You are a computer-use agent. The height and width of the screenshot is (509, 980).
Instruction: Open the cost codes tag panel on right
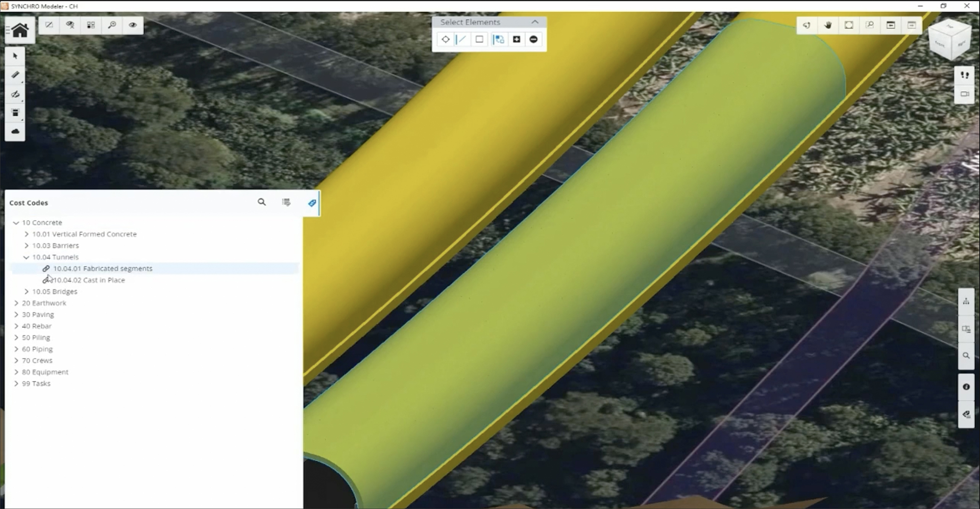click(966, 414)
